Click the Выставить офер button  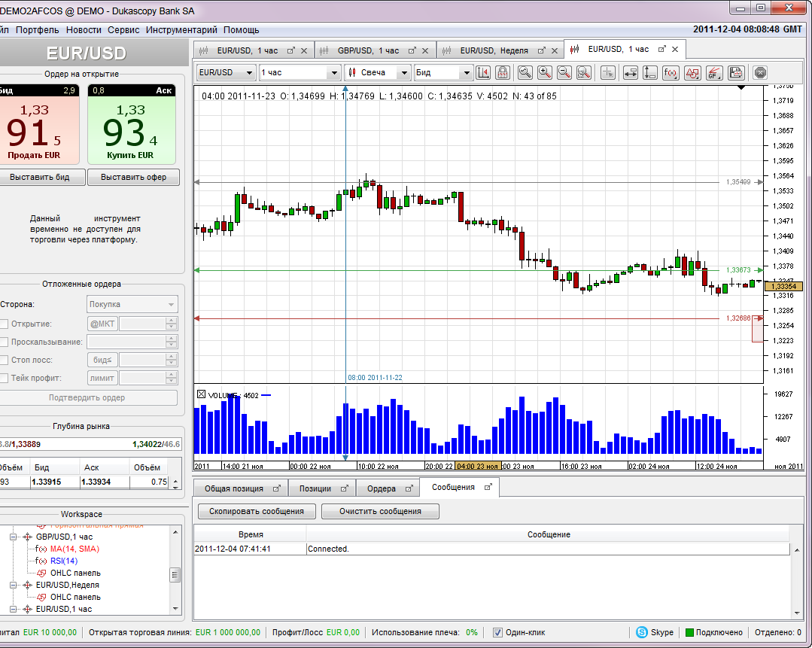coord(134,177)
